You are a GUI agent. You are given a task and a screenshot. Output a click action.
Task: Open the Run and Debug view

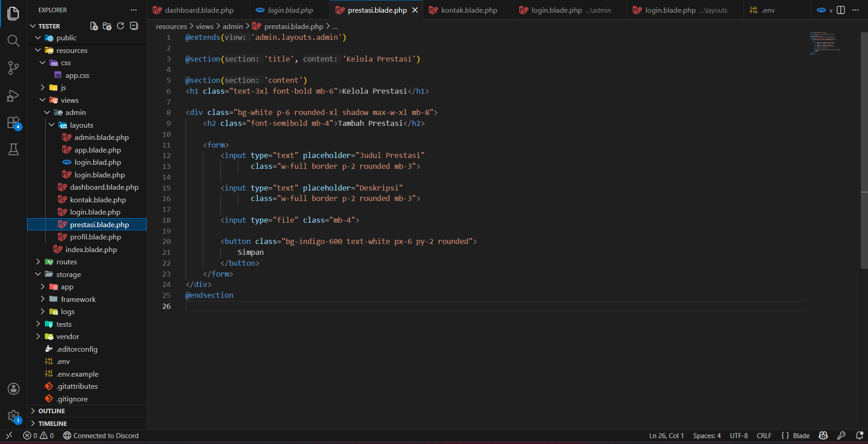tap(13, 95)
